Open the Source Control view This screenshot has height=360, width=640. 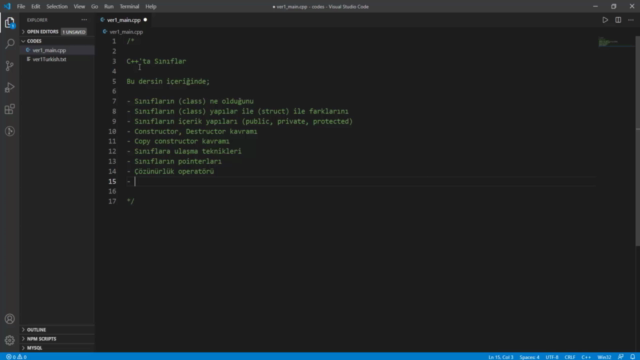point(10,66)
